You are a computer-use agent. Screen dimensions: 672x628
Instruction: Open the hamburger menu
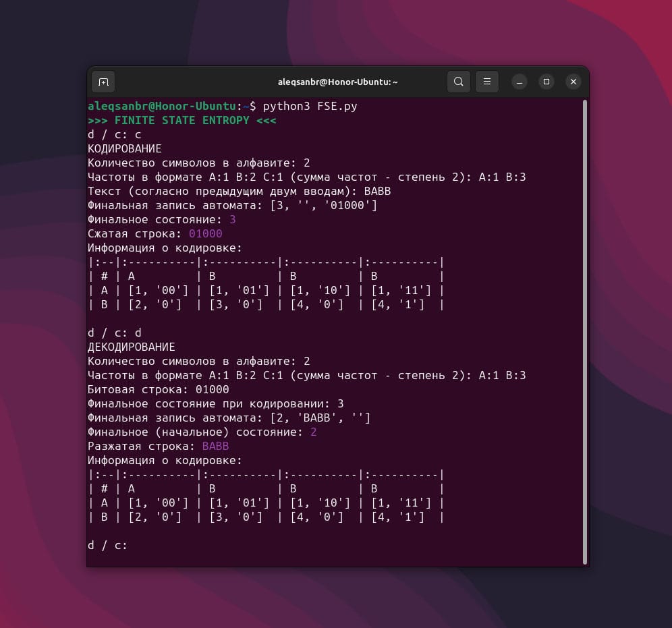click(x=486, y=82)
